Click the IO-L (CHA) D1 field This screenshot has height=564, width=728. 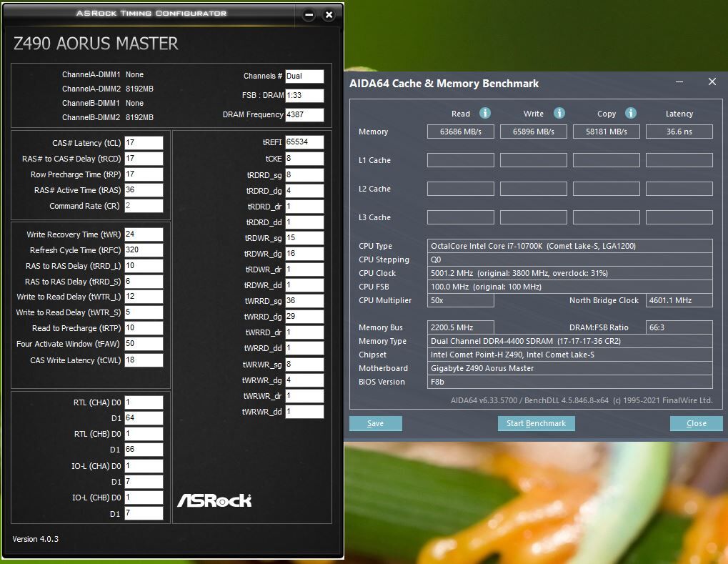(x=144, y=482)
